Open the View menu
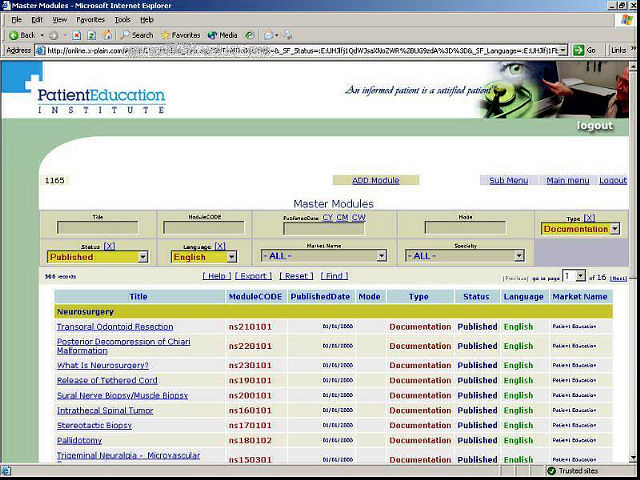The height and width of the screenshot is (480, 640). [60, 19]
